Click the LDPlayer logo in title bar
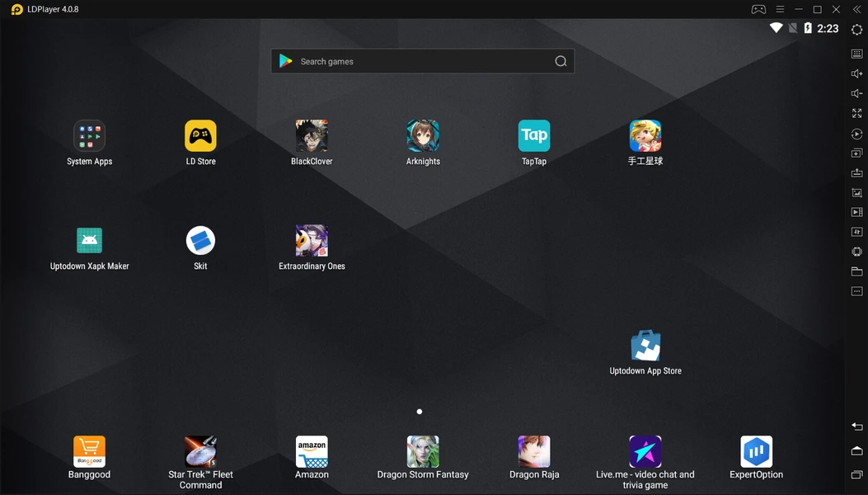This screenshot has height=495, width=868. (17, 9)
